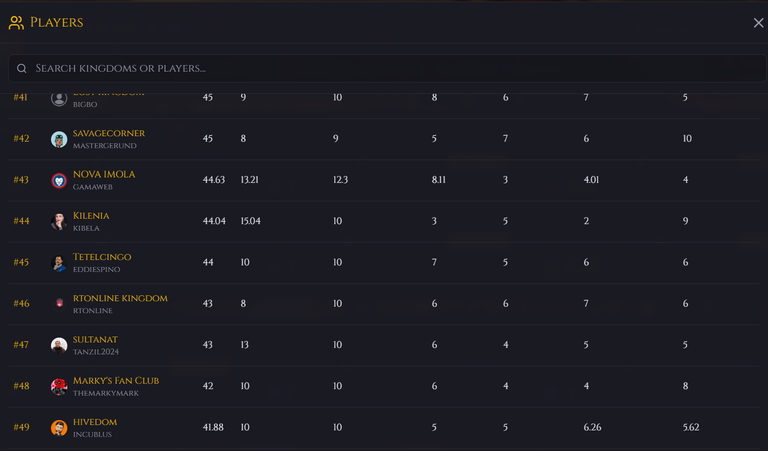The image size is (768, 451).
Task: Click Sultanat's player avatar
Action: [59, 345]
